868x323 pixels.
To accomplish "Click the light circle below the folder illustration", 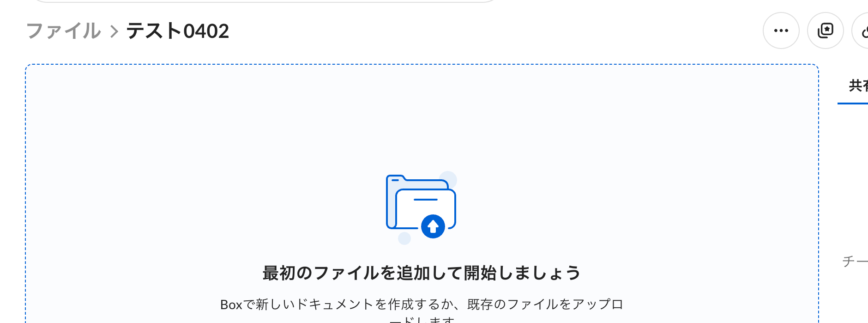I will tap(404, 238).
